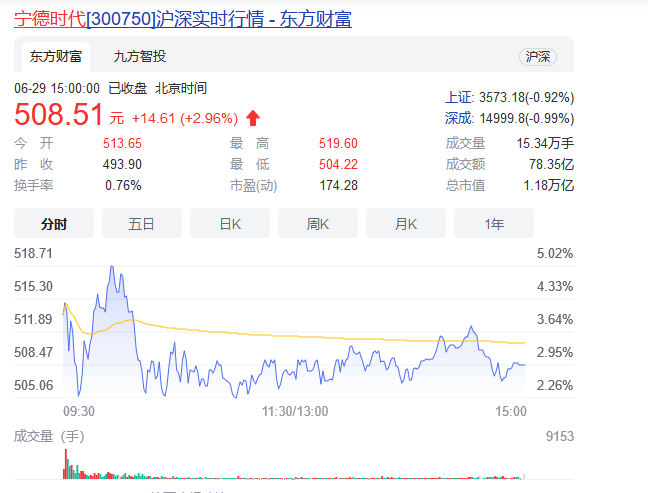Click the 沪深 market badge
The width and height of the screenshot is (648, 493).
(537, 57)
